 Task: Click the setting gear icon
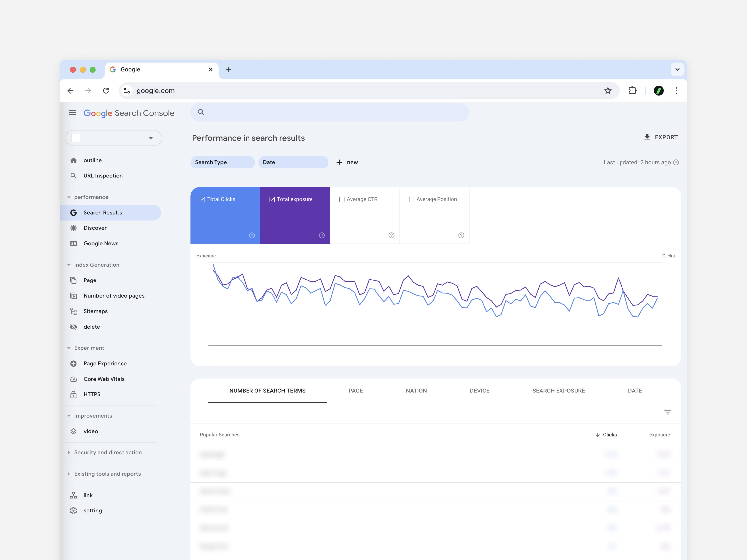[74, 511]
